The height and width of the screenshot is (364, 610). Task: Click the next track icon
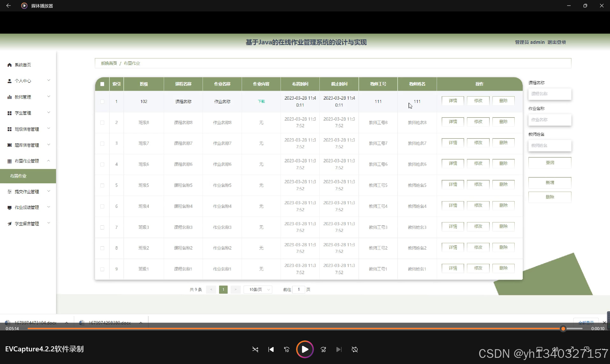pyautogui.click(x=339, y=349)
